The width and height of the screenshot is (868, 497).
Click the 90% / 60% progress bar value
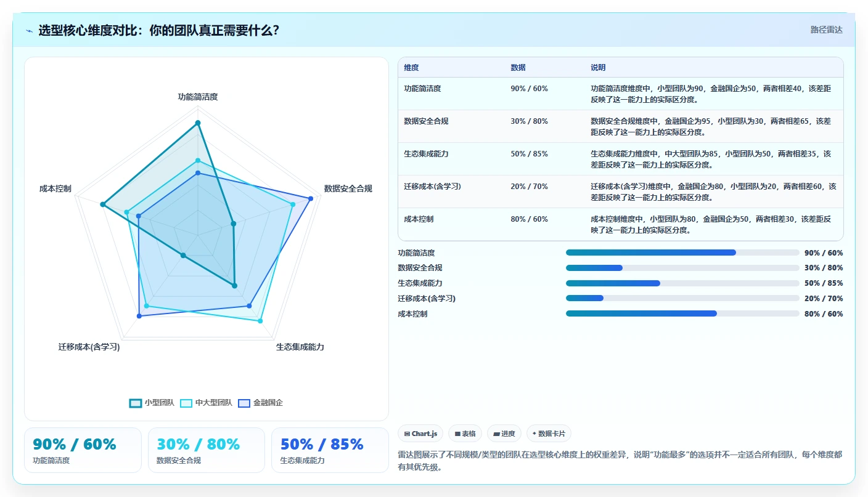(x=824, y=253)
